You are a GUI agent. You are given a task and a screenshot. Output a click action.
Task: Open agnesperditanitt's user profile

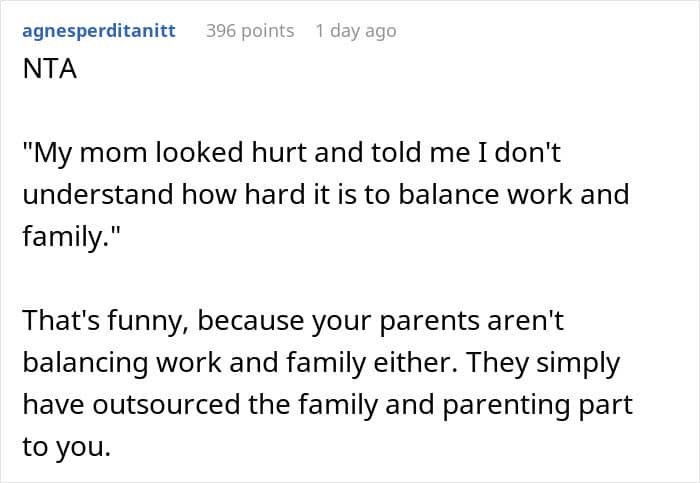click(x=99, y=32)
